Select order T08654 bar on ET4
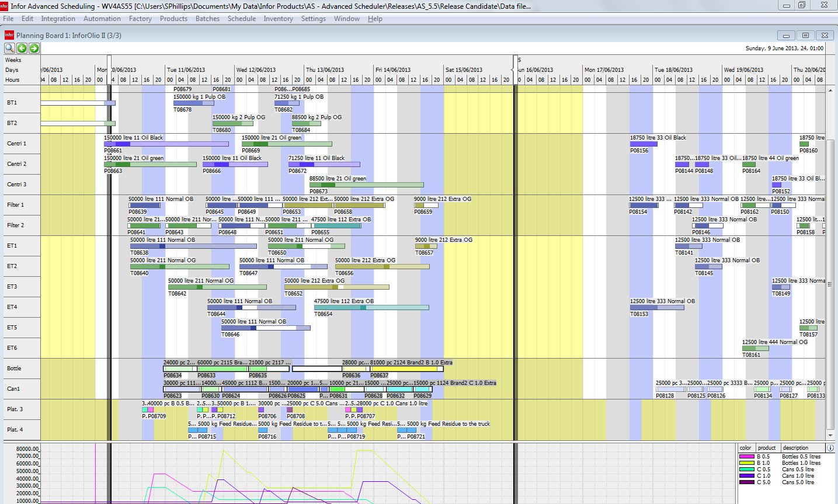The height and width of the screenshot is (504, 838). pos(371,307)
